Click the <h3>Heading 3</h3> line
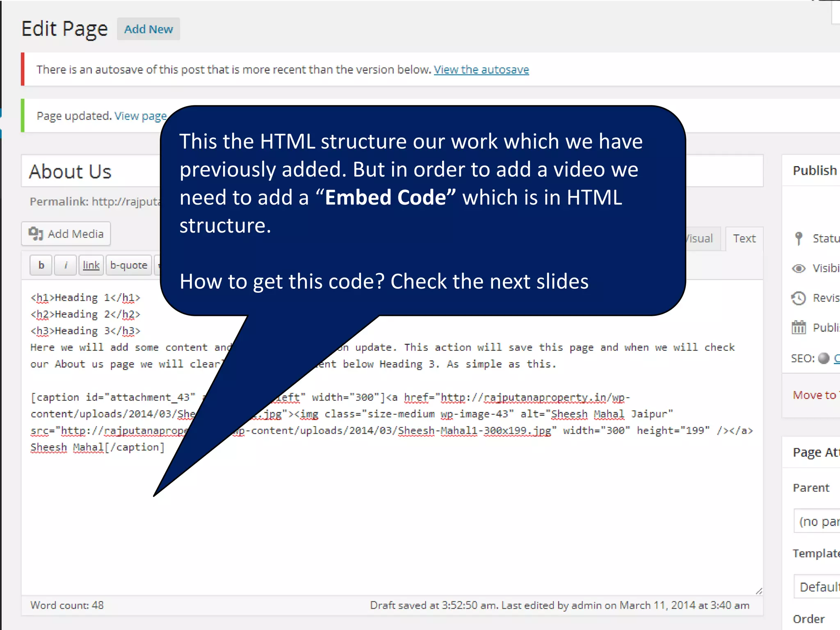The image size is (840, 630). (x=85, y=331)
